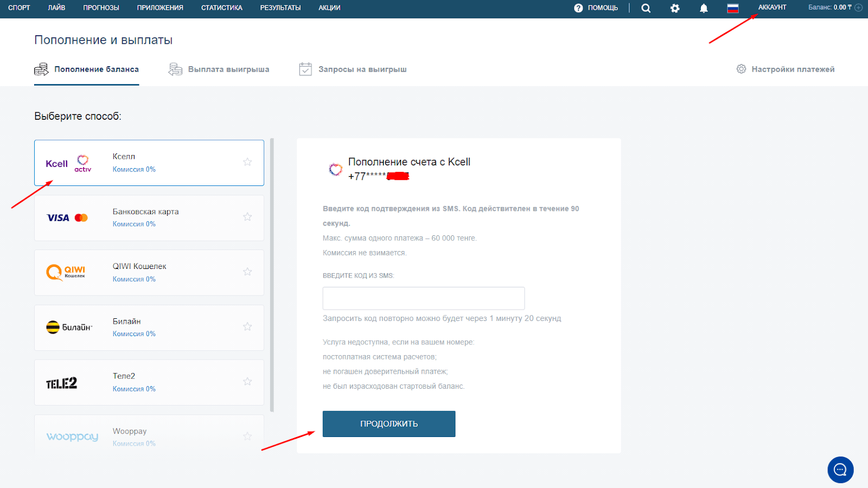Click the Wooppay logo
This screenshot has width=868, height=488.
click(72, 437)
